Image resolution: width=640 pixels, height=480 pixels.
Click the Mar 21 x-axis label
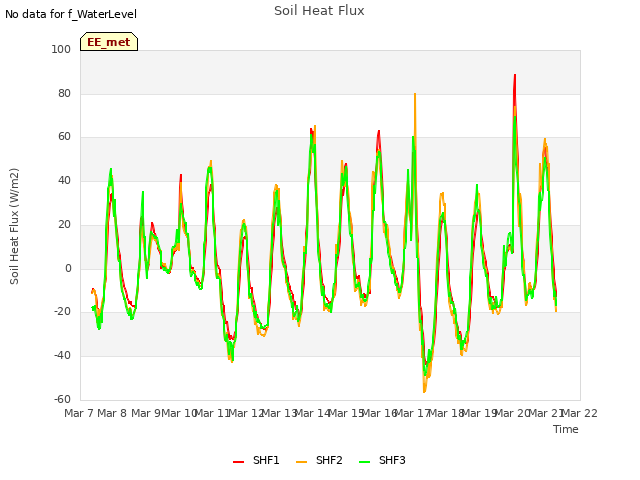click(547, 413)
